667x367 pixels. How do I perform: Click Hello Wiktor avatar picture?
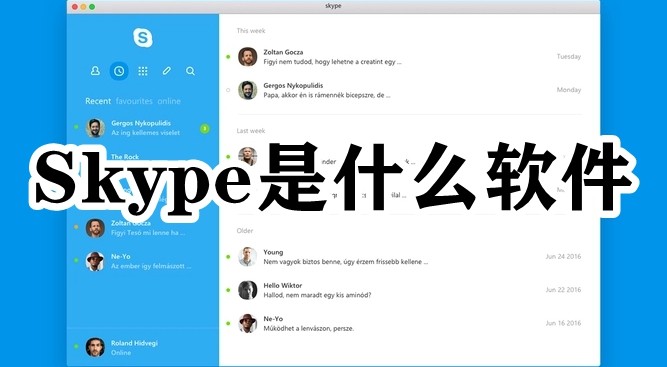[248, 290]
